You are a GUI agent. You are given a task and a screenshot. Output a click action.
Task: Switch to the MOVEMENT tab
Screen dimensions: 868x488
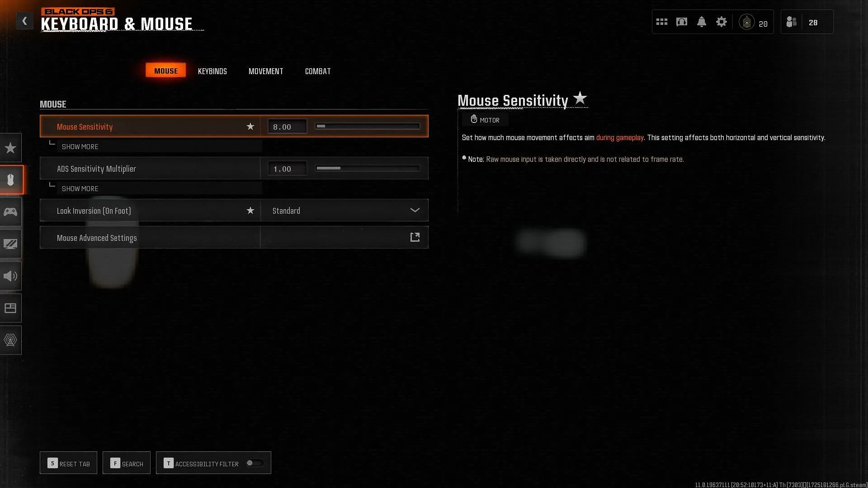266,71
